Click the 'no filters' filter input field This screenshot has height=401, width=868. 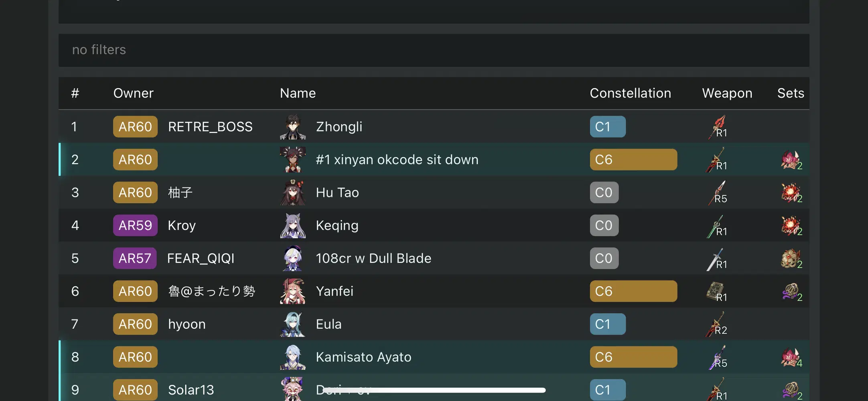click(433, 50)
